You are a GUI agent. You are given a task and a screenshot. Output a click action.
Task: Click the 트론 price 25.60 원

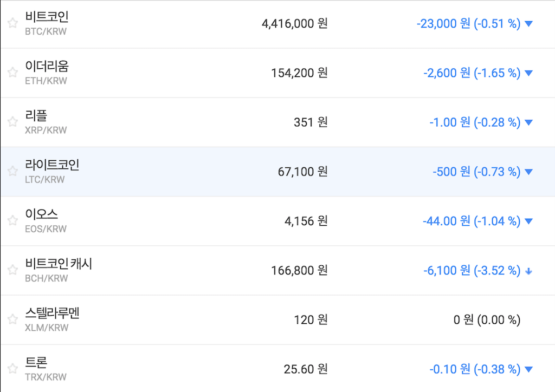pos(306,369)
